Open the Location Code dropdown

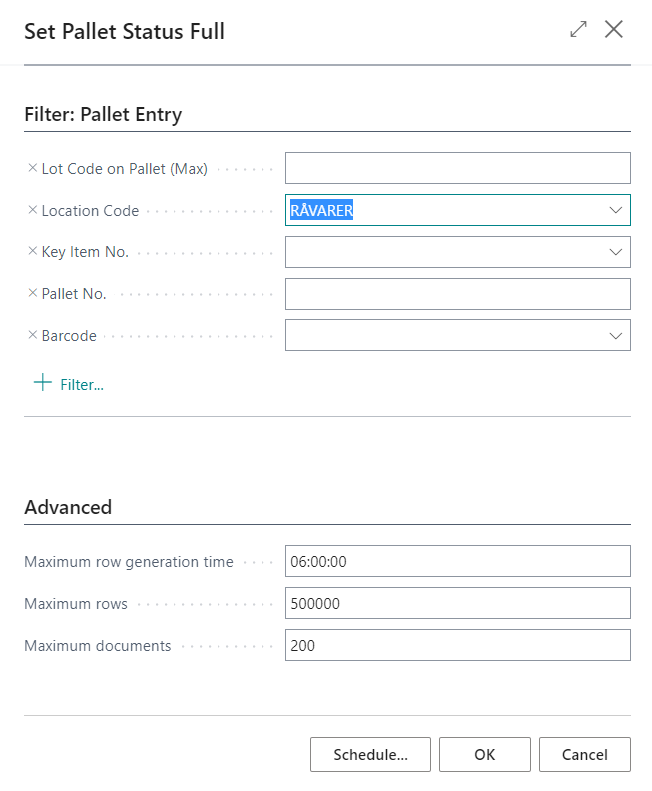(x=615, y=210)
